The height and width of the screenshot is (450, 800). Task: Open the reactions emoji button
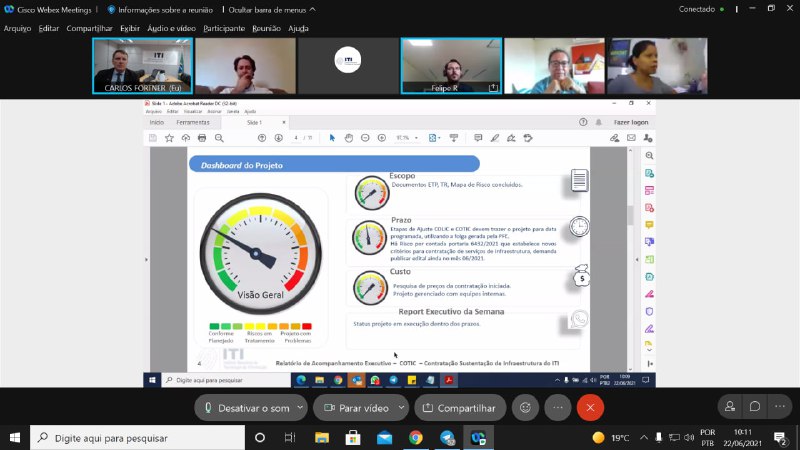click(524, 408)
